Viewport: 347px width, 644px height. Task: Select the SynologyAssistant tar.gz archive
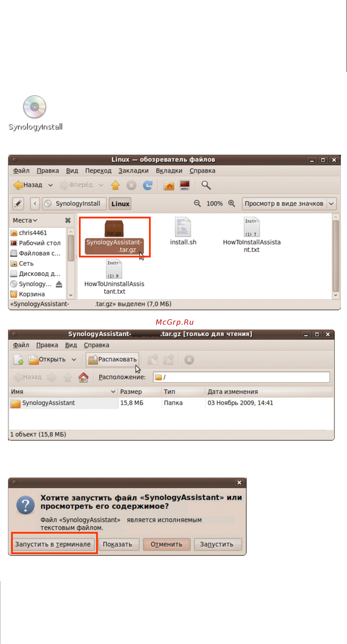coord(114,237)
